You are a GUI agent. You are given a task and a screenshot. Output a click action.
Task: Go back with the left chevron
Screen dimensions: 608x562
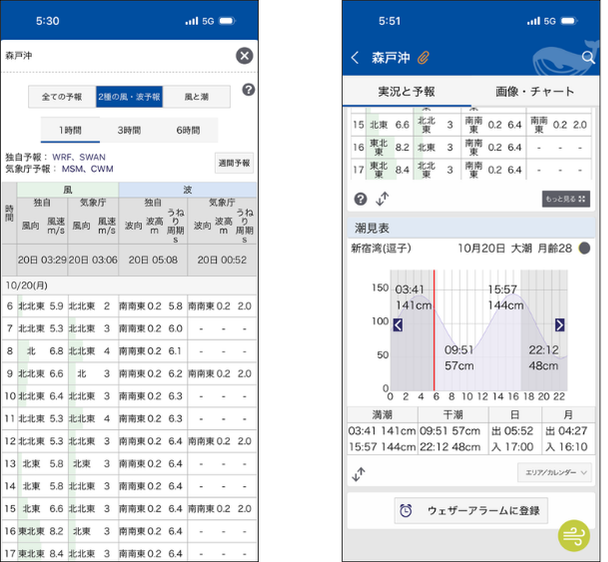(355, 58)
